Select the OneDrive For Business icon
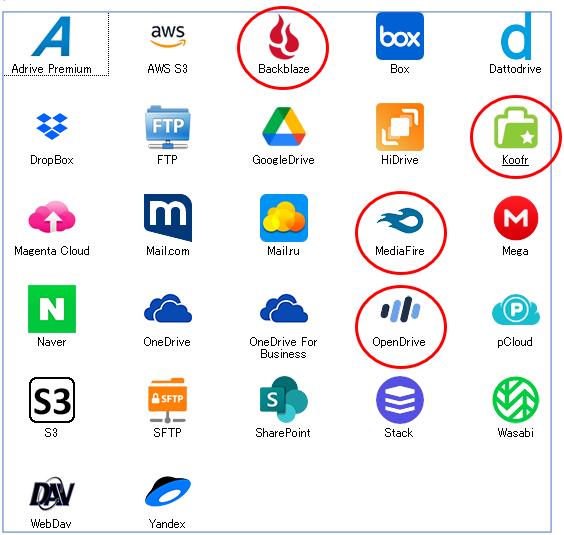This screenshot has width=564, height=535. pyautogui.click(x=284, y=308)
